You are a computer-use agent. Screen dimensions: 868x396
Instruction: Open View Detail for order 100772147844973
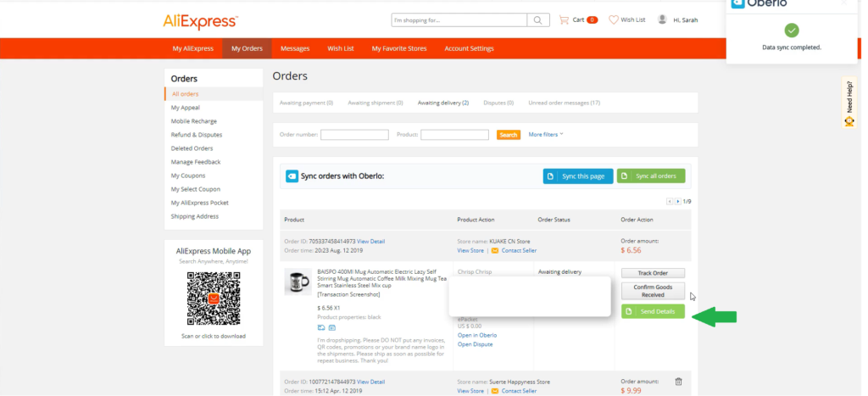[x=371, y=382]
